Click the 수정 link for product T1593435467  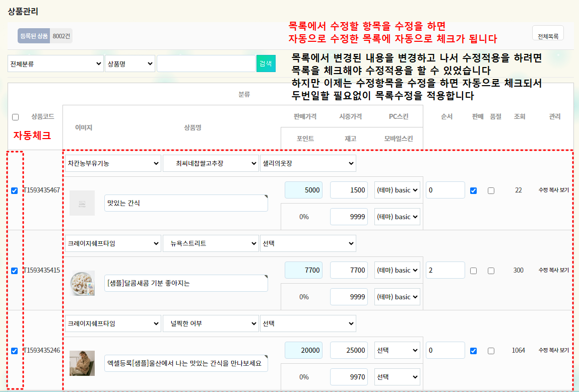click(543, 190)
